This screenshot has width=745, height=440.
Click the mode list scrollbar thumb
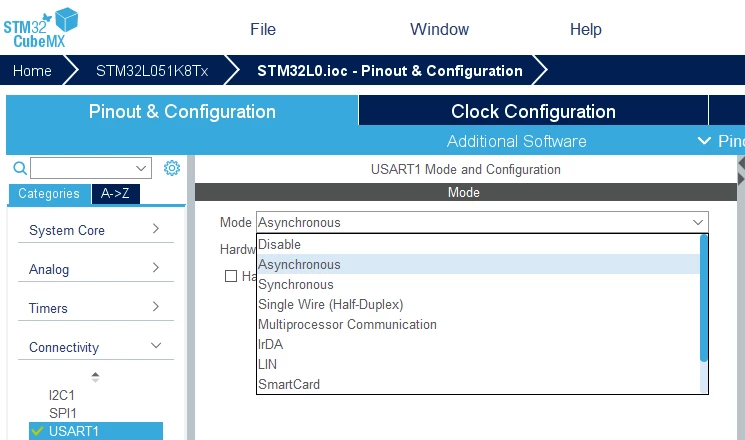point(704,298)
